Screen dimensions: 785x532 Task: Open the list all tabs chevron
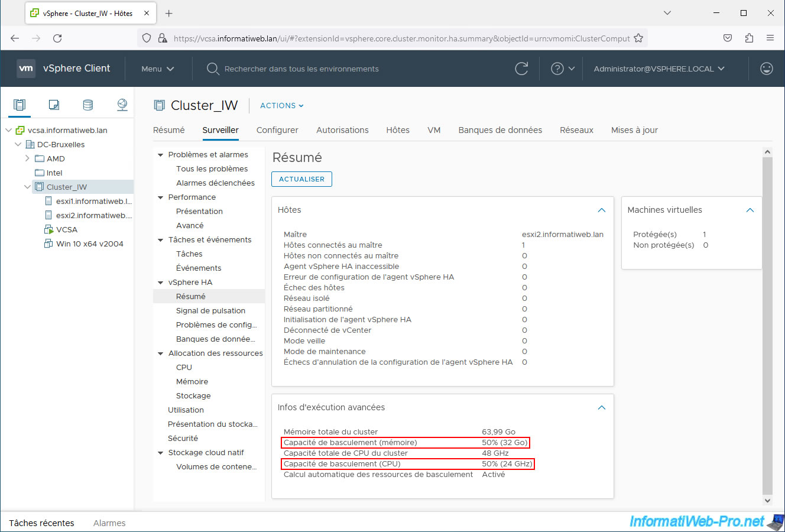667,13
